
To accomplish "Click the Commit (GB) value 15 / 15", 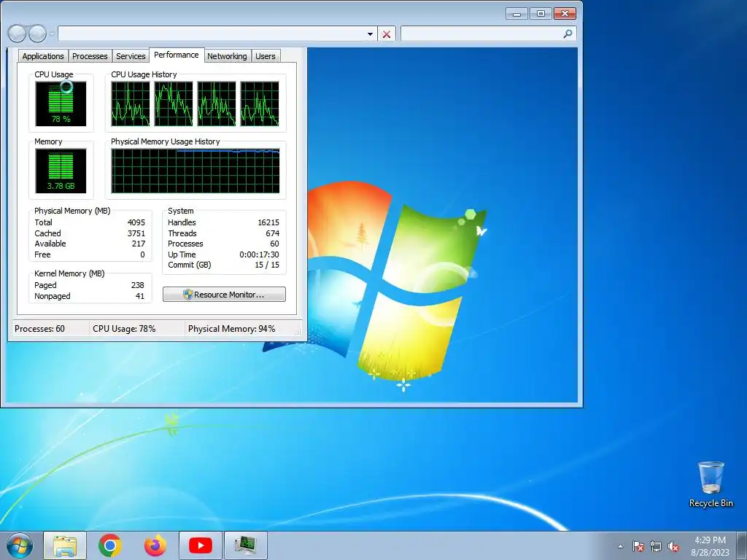I will 267,265.
